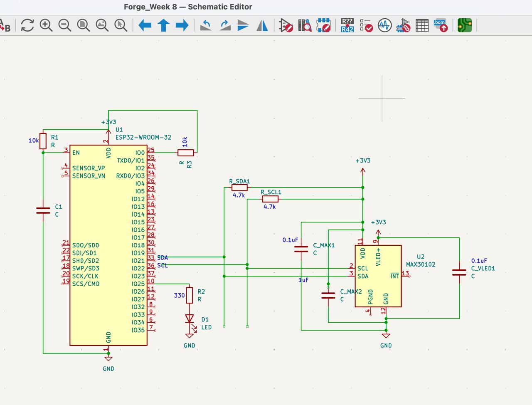Click the navigate-up hierarchy arrow
Viewport: 532px width, 405px height.
point(163,25)
